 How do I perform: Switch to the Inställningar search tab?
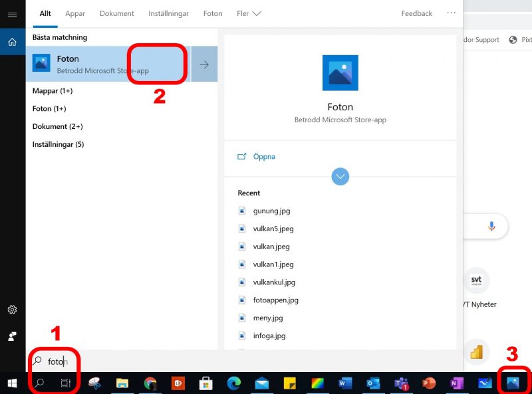168,13
